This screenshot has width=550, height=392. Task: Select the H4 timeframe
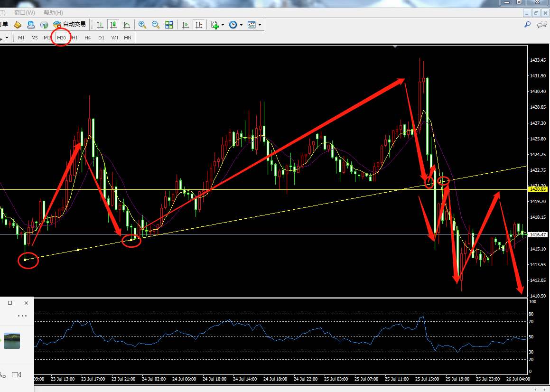point(88,37)
